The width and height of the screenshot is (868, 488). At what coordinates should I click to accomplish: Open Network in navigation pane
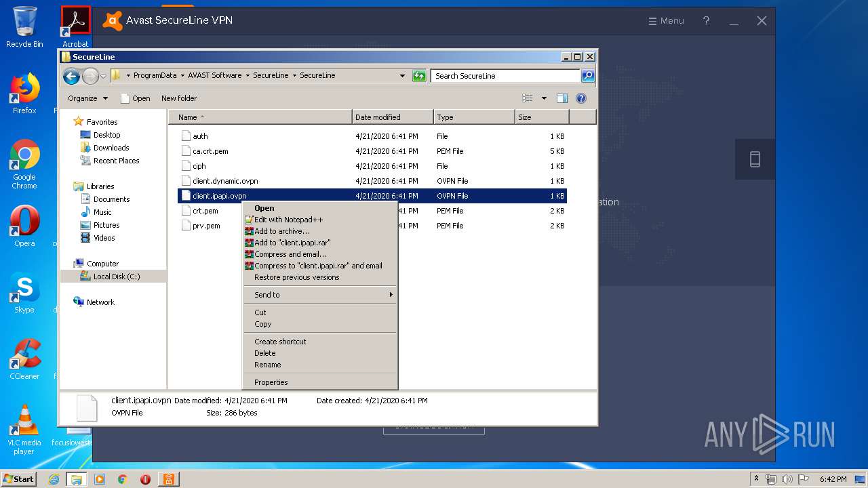(100, 302)
